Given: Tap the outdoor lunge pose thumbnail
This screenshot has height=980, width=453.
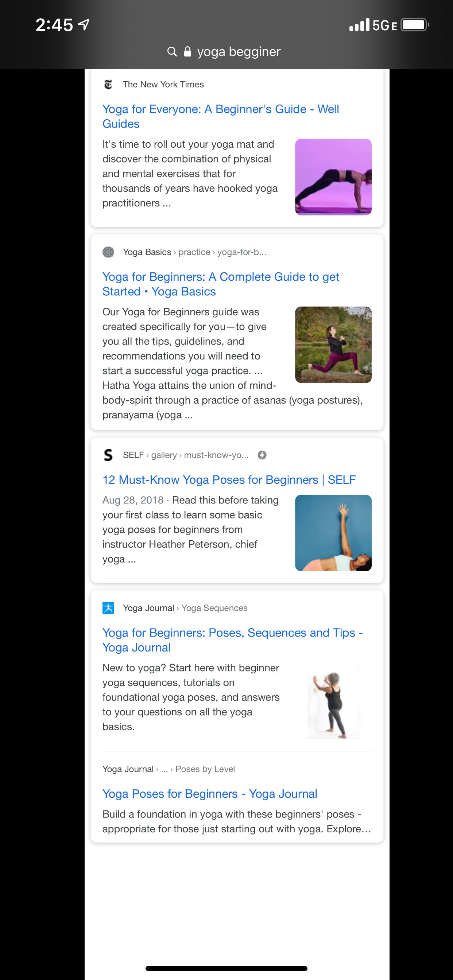Looking at the screenshot, I should click(x=333, y=345).
